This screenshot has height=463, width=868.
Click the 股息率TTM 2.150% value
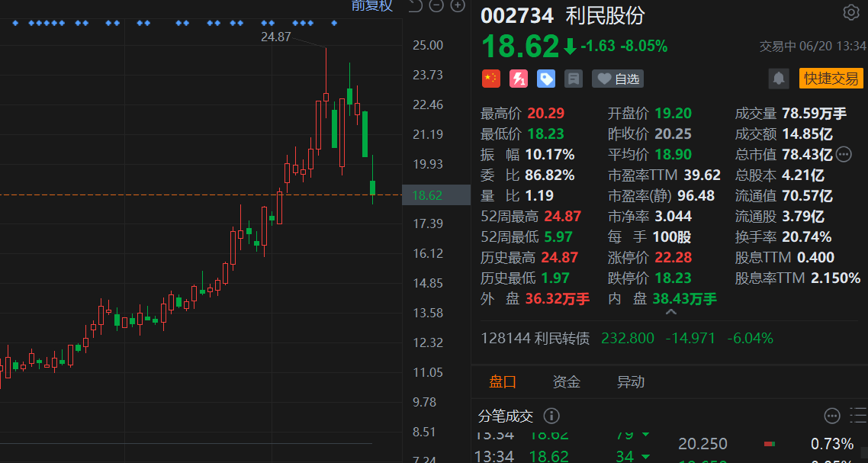tap(836, 278)
